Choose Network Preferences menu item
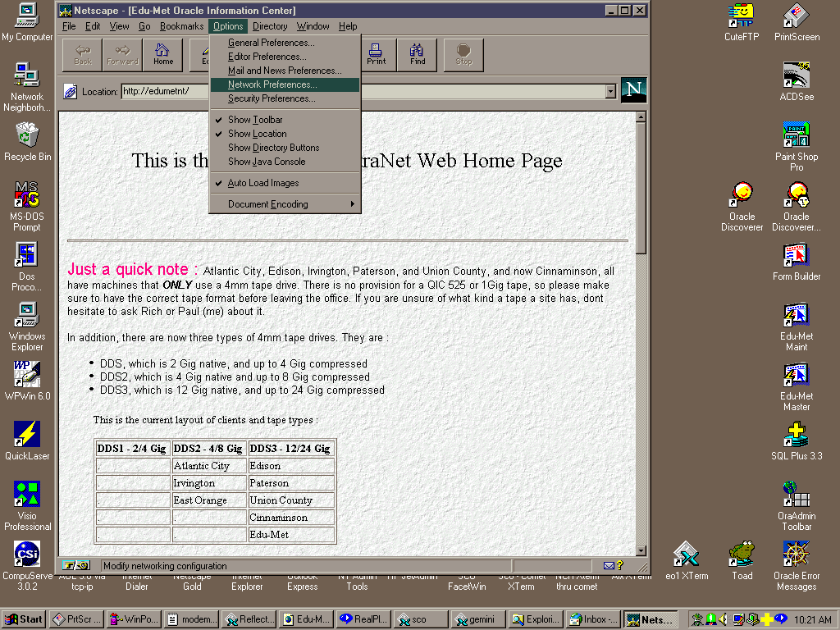This screenshot has width=840, height=630. (285, 84)
